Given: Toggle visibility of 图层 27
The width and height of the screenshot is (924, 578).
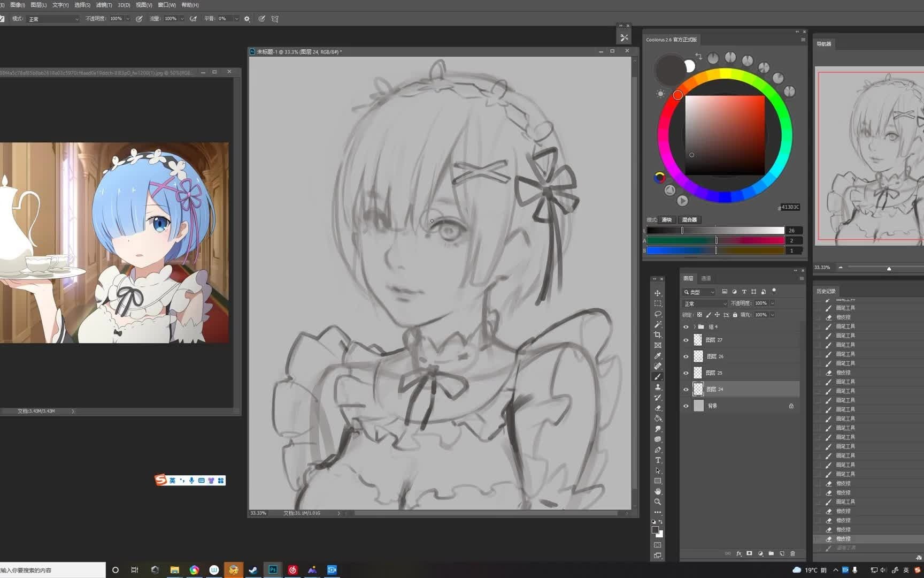Looking at the screenshot, I should [686, 340].
